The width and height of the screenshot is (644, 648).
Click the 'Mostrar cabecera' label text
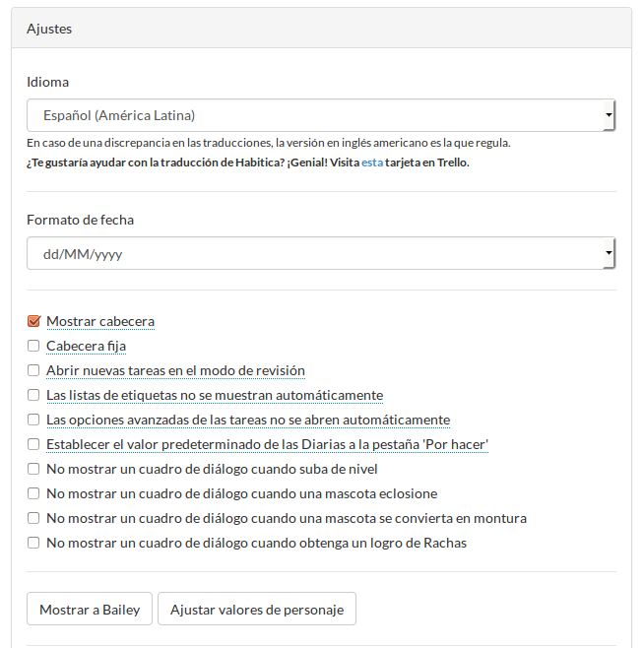[x=100, y=321]
